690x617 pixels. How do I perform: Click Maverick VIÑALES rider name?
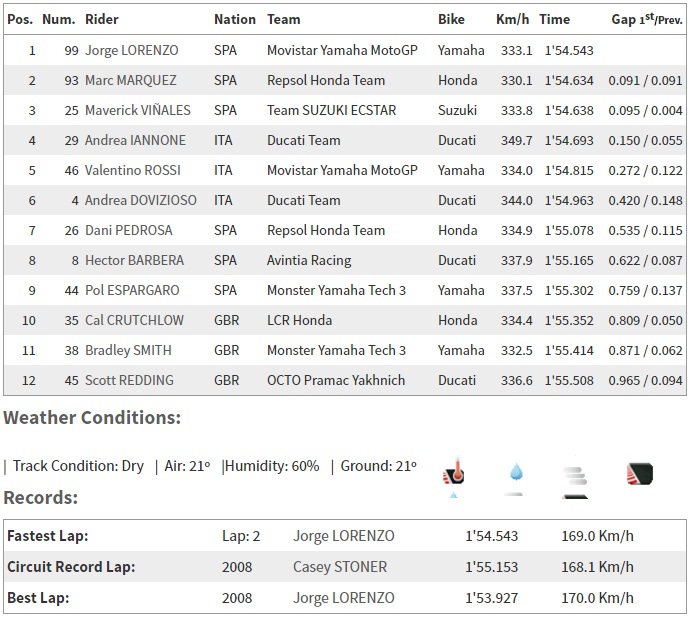tap(135, 110)
